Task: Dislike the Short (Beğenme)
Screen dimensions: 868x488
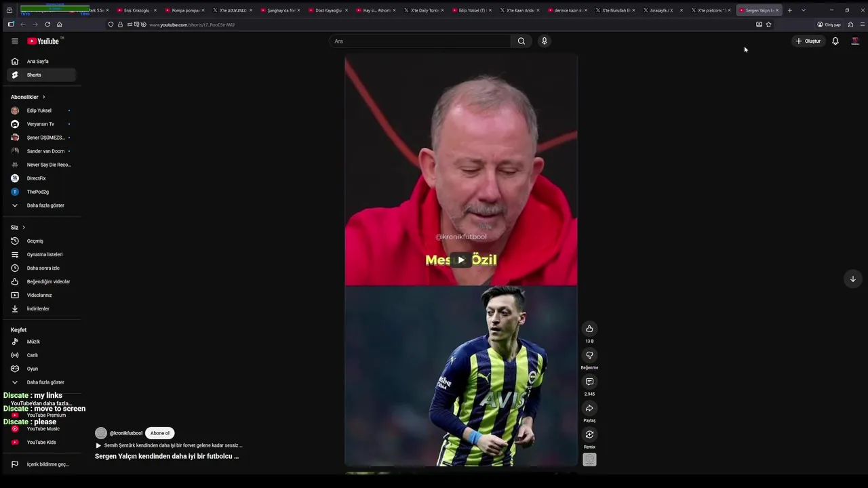Action: [589, 355]
